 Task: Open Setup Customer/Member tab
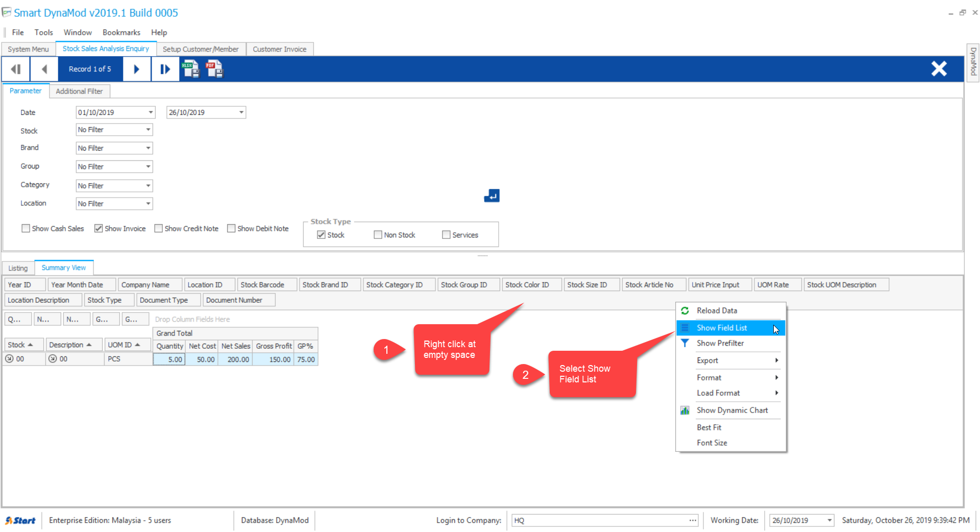[x=201, y=49]
